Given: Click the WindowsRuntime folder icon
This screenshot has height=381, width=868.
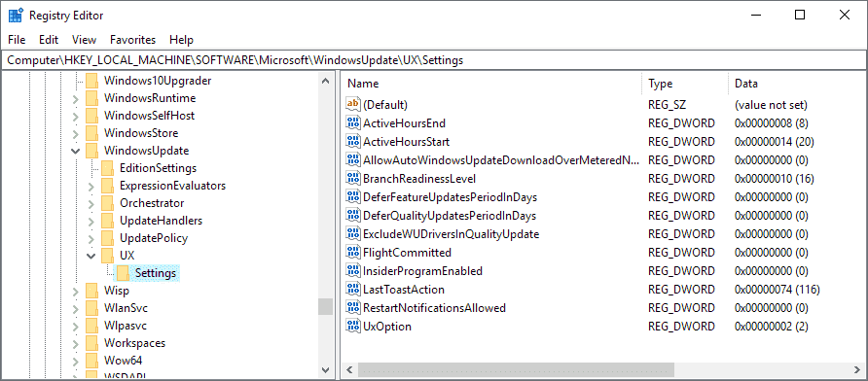Looking at the screenshot, I should click(91, 98).
